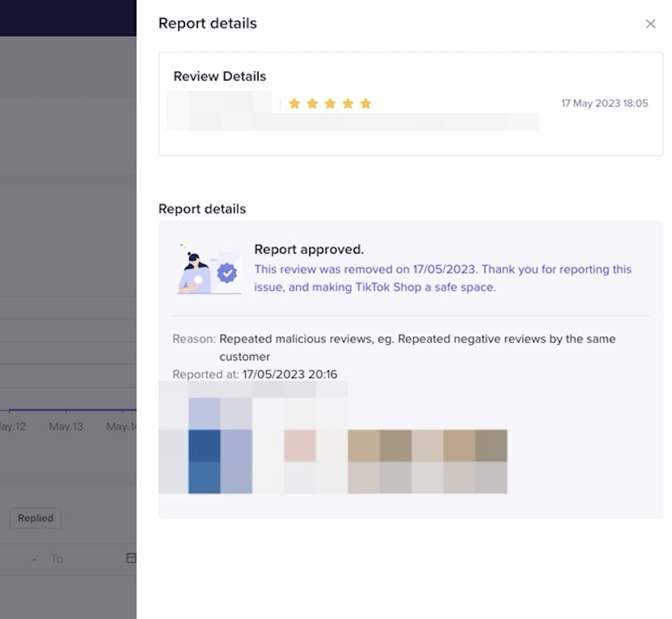Click the May.13 label on chart axis
The height and width of the screenshot is (619, 672).
click(66, 427)
